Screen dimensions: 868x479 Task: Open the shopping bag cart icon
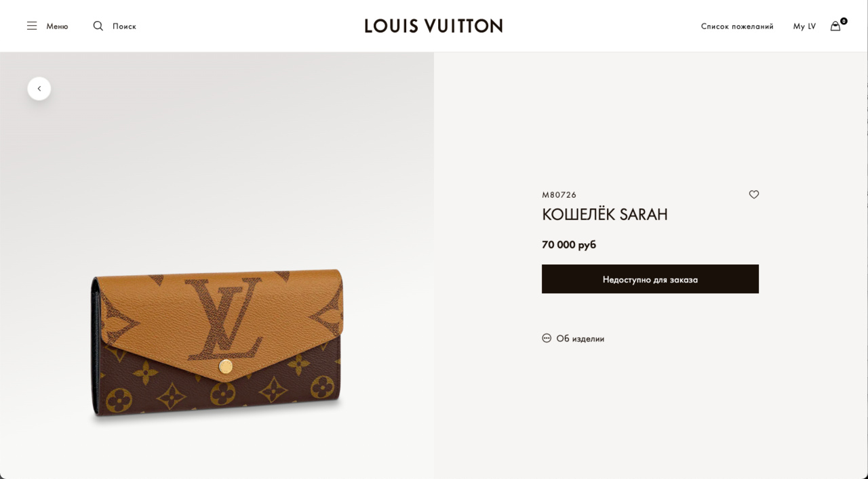[835, 26]
